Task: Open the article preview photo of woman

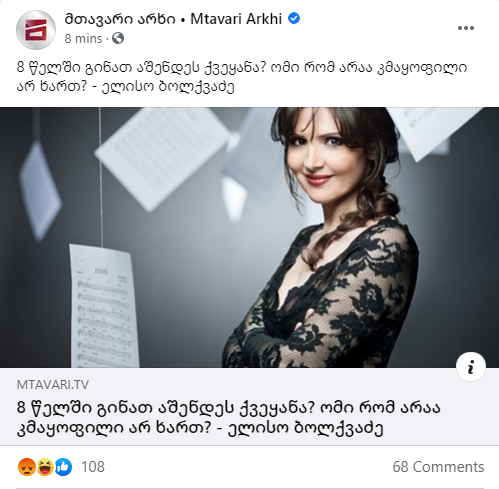Action: (x=249, y=237)
